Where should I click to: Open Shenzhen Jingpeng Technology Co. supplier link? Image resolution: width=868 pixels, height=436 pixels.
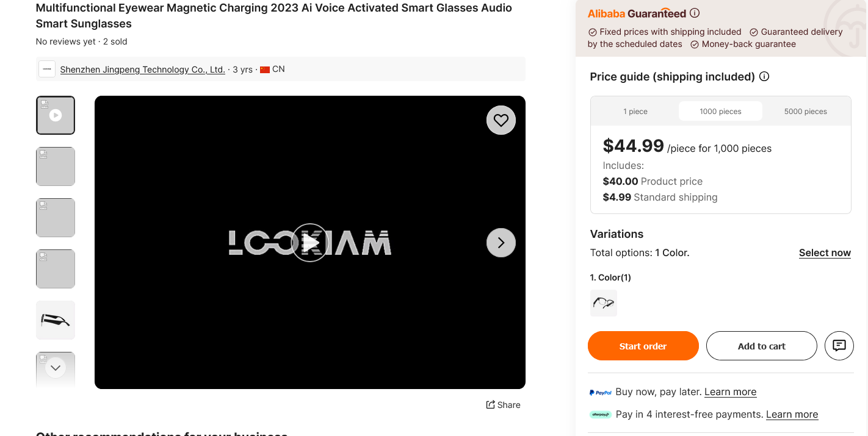pos(142,70)
